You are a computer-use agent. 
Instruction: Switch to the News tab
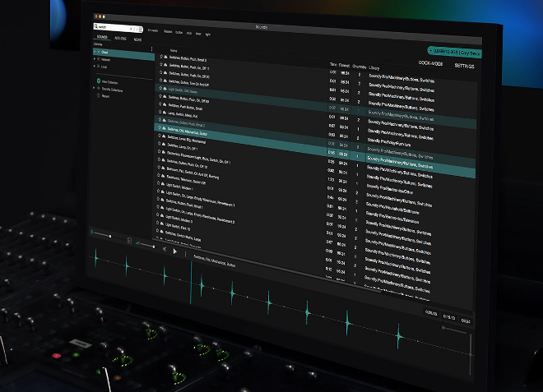[137, 41]
